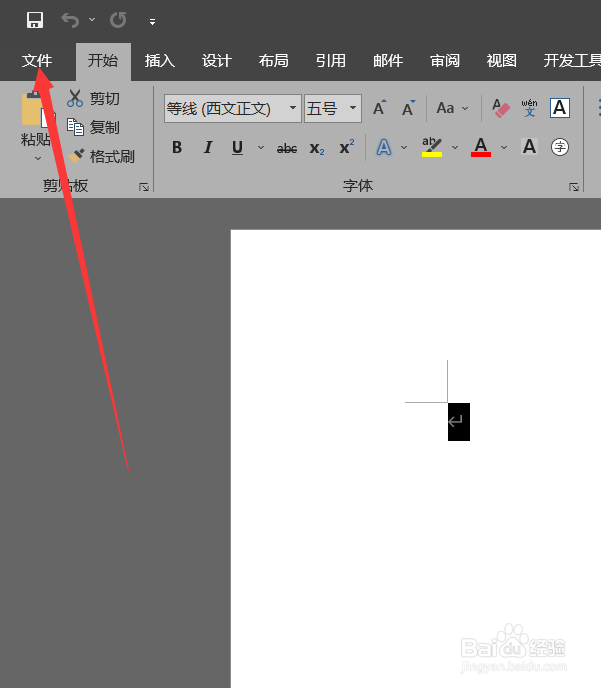Open the Aa Change Case dropdown

click(x=452, y=108)
